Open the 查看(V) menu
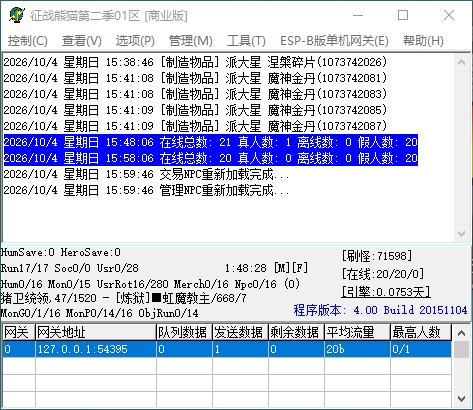 (x=82, y=41)
